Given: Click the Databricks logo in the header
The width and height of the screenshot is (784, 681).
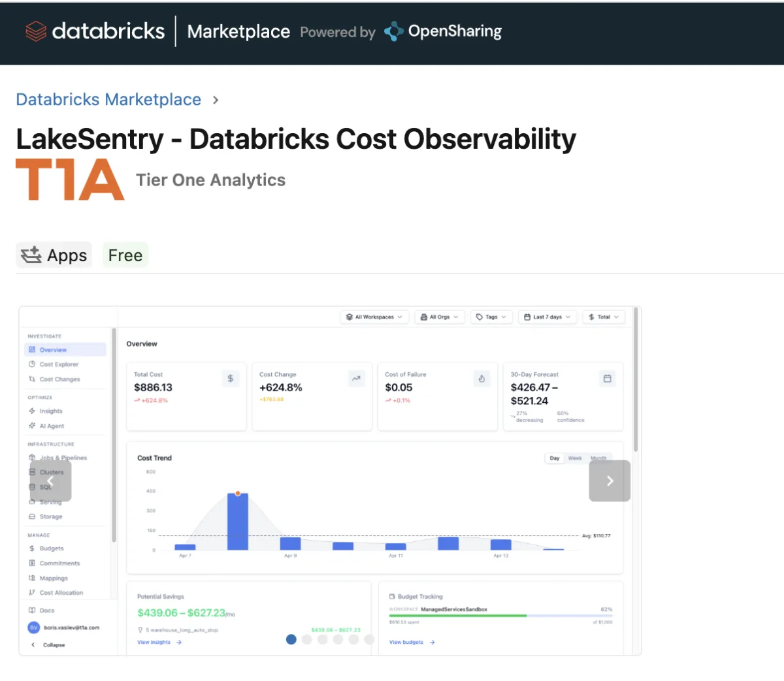Looking at the screenshot, I should tap(95, 31).
